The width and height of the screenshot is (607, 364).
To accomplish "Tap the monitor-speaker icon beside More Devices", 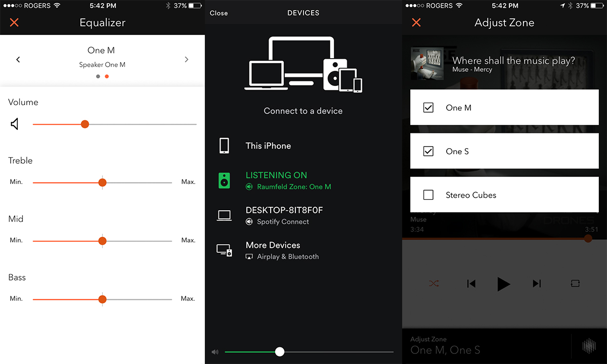I will pyautogui.click(x=224, y=250).
